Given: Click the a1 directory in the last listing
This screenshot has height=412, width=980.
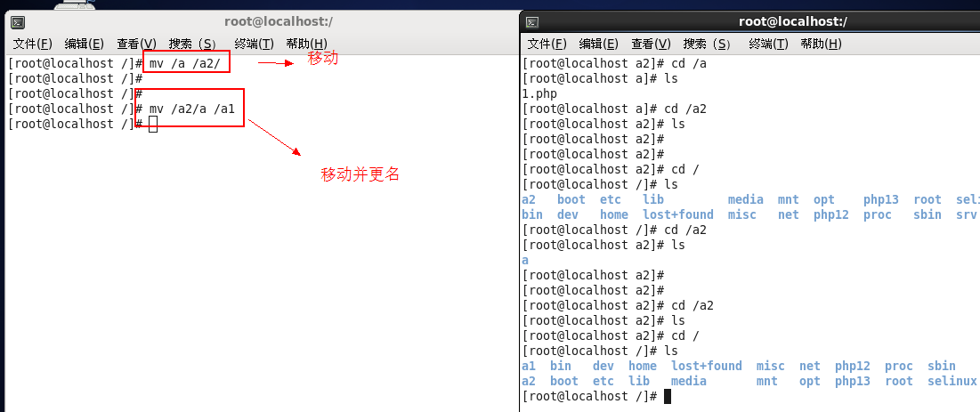Looking at the screenshot, I should click(x=529, y=366).
